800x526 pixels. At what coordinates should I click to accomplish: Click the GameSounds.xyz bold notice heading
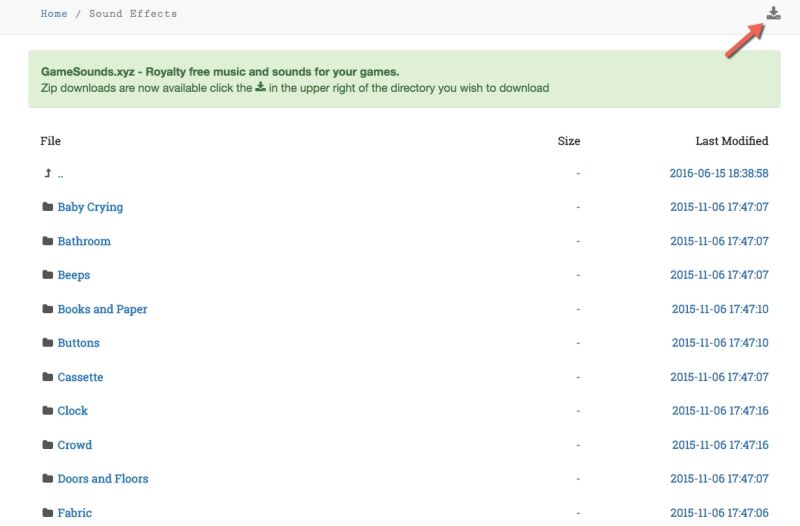[x=220, y=71]
